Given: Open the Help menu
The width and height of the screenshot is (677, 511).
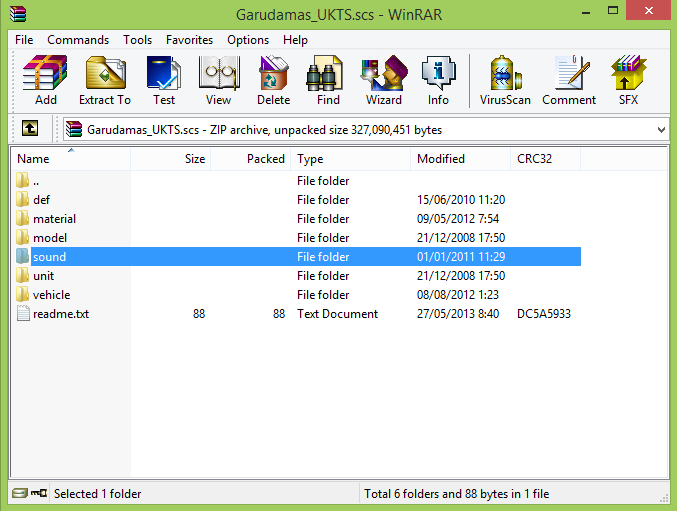Looking at the screenshot, I should (x=295, y=40).
